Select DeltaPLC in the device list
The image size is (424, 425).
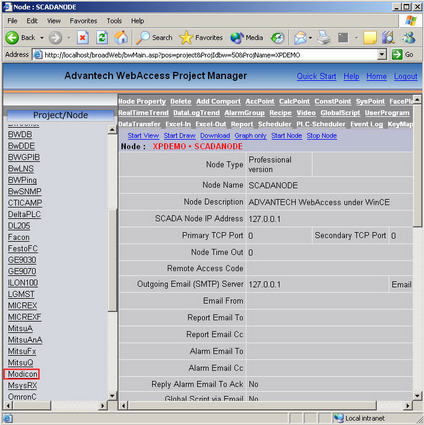(x=24, y=214)
